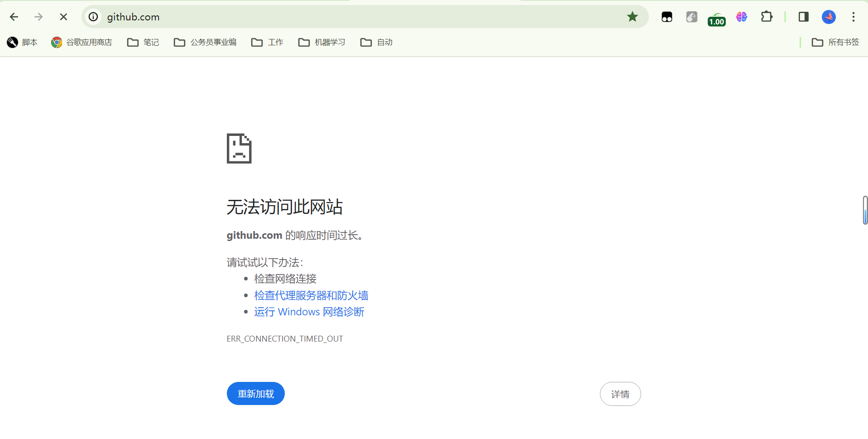Viewport: 868px width, 439px height.
Task: Open the black two-eyed extension icon
Action: tap(667, 17)
